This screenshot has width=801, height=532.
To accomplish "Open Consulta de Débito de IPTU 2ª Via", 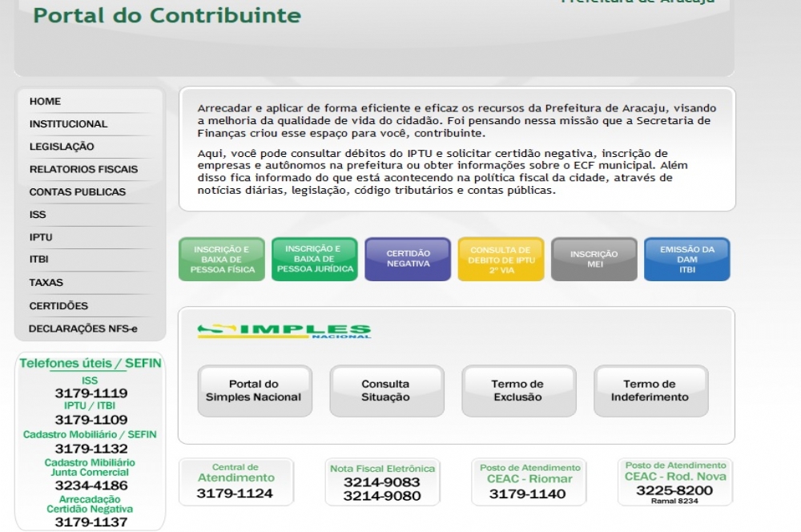I will pos(501,260).
